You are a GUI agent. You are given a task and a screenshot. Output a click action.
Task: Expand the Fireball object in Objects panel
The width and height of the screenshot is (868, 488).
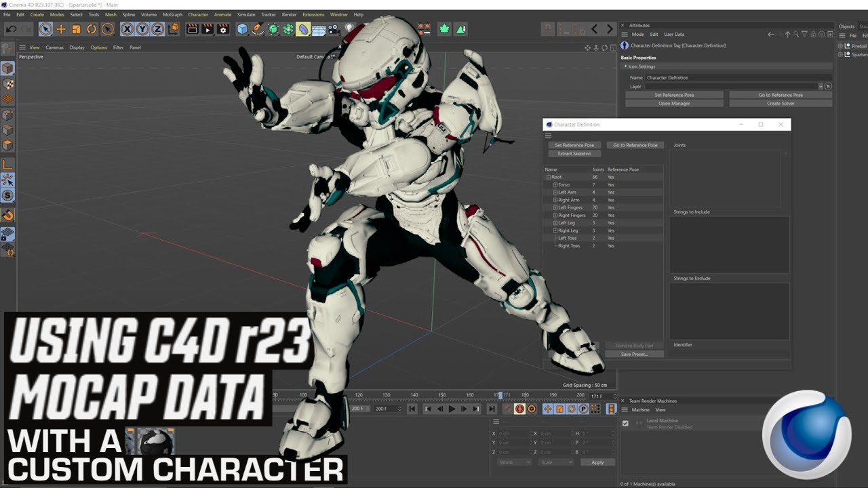coord(841,46)
